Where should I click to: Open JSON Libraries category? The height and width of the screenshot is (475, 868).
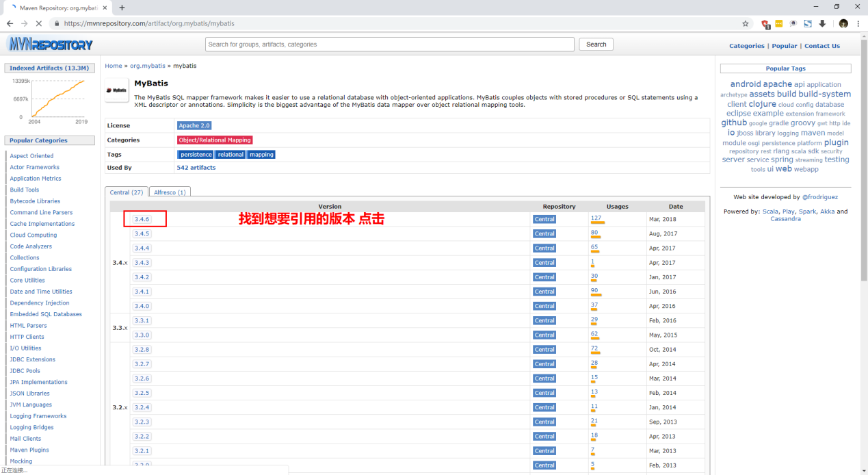[29, 394]
